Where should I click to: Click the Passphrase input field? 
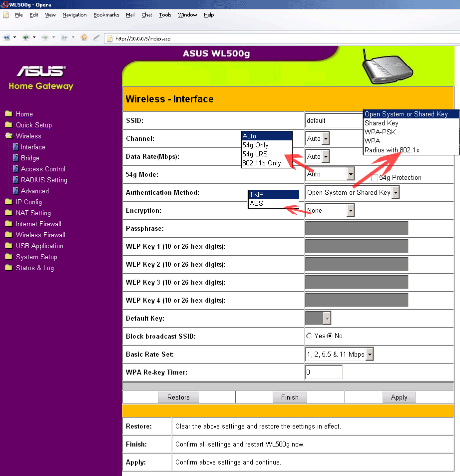pyautogui.click(x=357, y=228)
